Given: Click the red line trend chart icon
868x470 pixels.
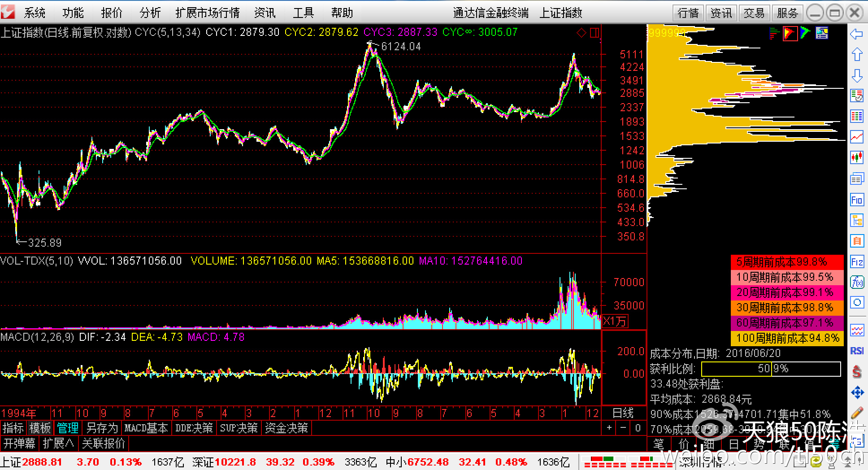Looking at the screenshot, I should (857, 137).
